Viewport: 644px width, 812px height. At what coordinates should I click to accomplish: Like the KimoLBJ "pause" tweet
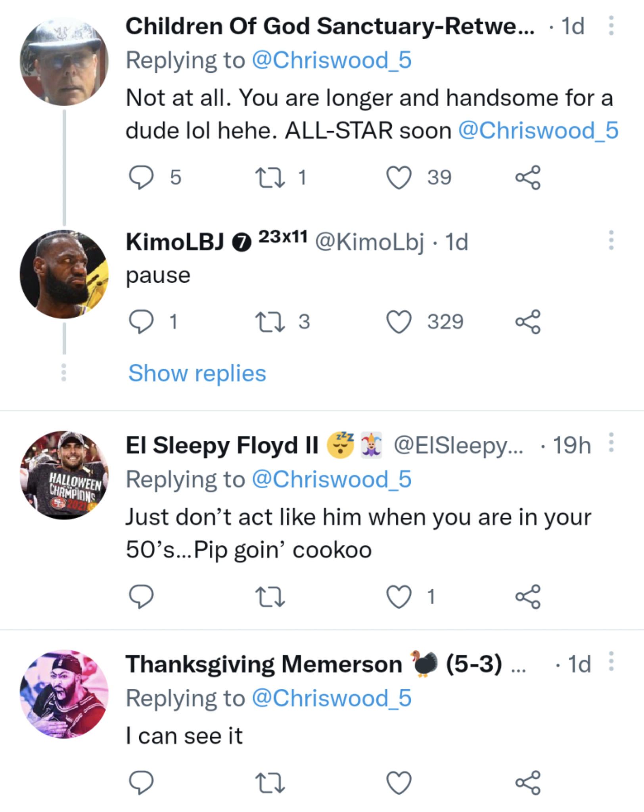pyautogui.click(x=399, y=322)
